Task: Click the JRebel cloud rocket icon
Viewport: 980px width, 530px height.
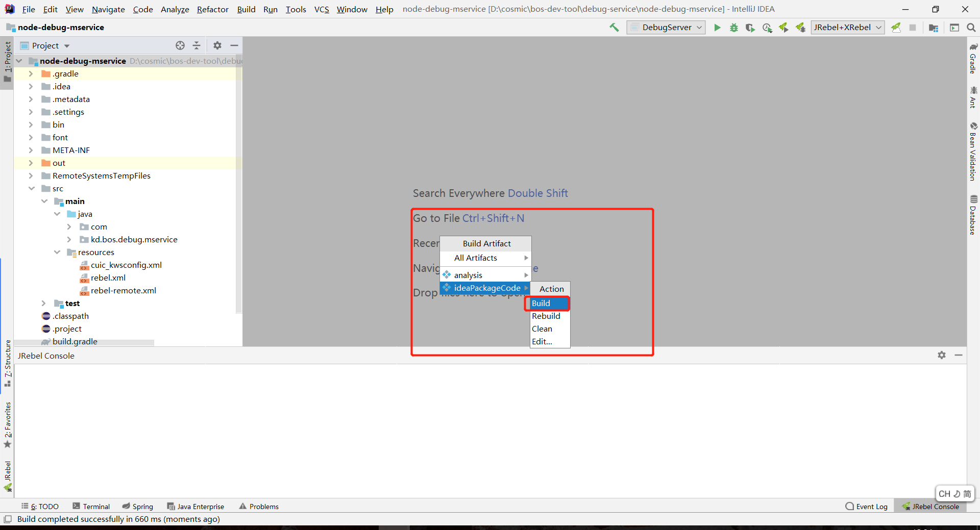Action: (896, 28)
